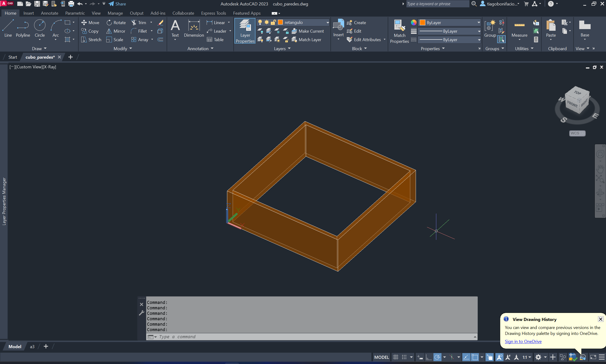Toggle layer on/off lightbulb for retangulo
This screenshot has height=364, width=606.
point(260,22)
